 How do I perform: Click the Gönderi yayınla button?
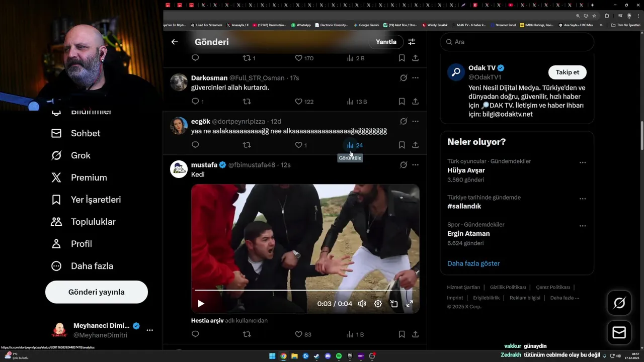[x=97, y=292]
